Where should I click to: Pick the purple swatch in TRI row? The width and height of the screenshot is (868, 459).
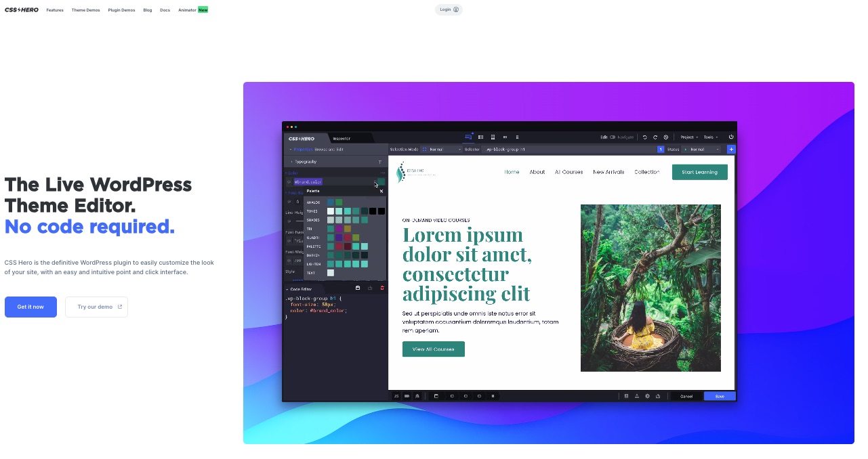tap(339, 229)
